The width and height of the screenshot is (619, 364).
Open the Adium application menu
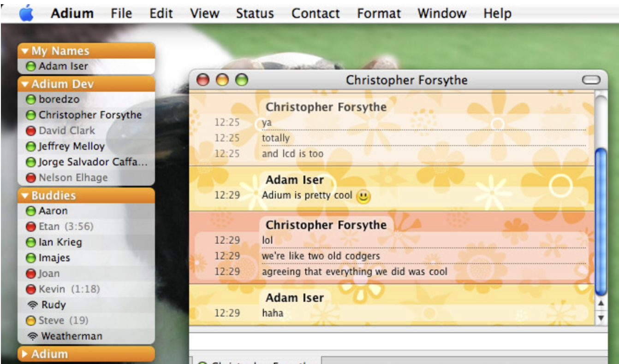coord(72,13)
